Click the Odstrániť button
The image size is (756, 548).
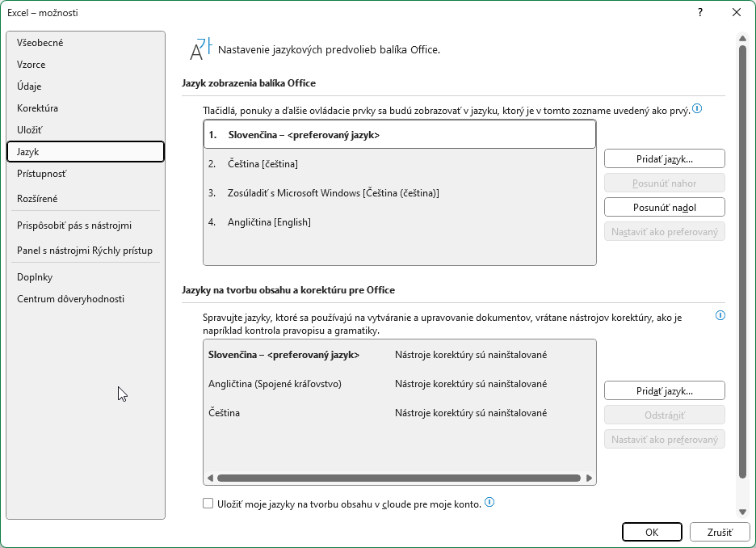click(665, 415)
